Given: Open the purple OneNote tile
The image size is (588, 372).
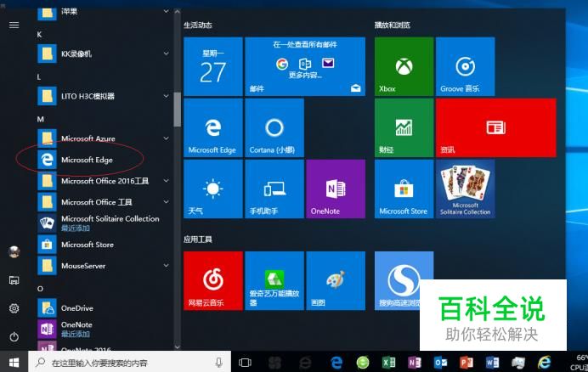Looking at the screenshot, I should point(336,189).
